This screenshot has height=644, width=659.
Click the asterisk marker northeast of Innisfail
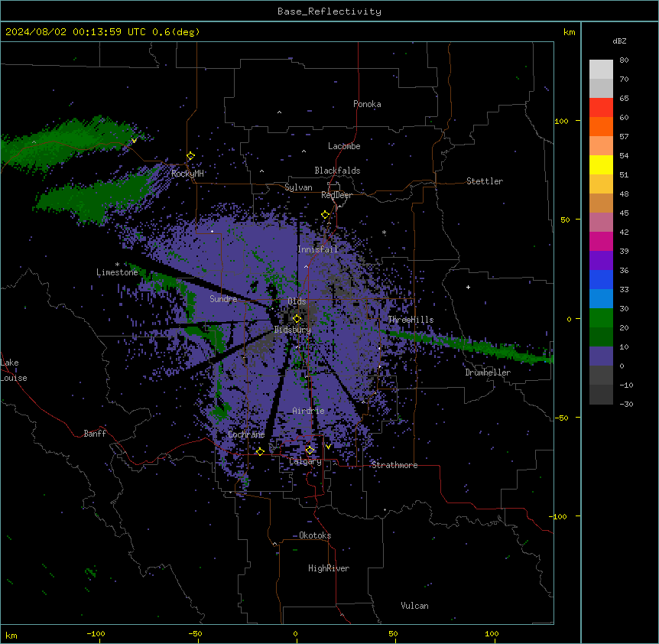[x=384, y=233]
